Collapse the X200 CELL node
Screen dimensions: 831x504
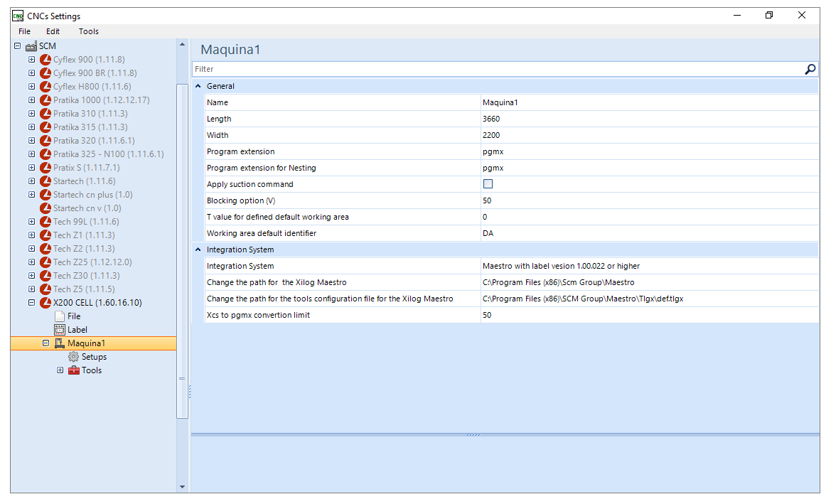click(x=32, y=303)
